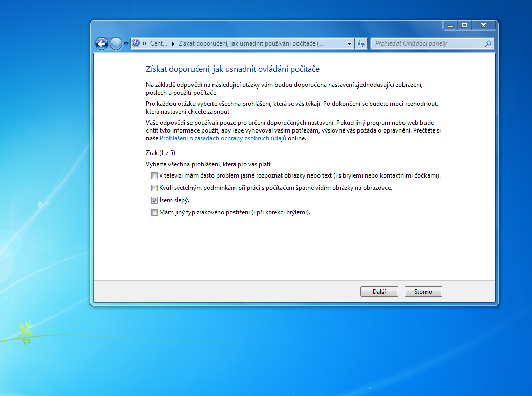The image size is (532, 396).
Task: Open the address bar history dropdown
Action: pos(349,44)
